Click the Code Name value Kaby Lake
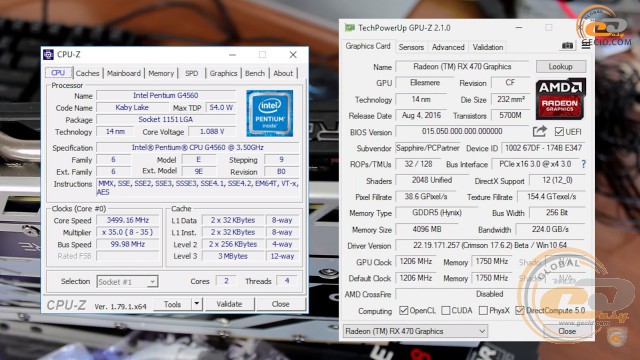 132,107
